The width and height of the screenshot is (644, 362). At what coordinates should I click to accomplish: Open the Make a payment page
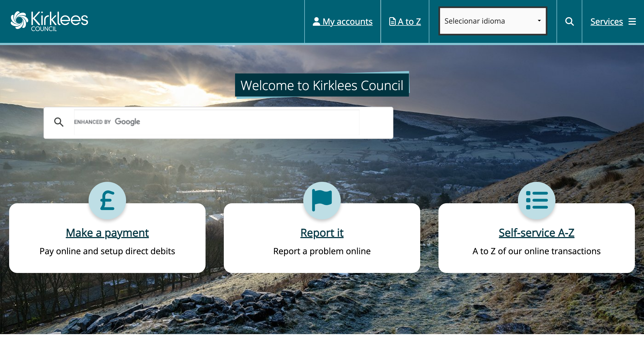click(x=107, y=232)
